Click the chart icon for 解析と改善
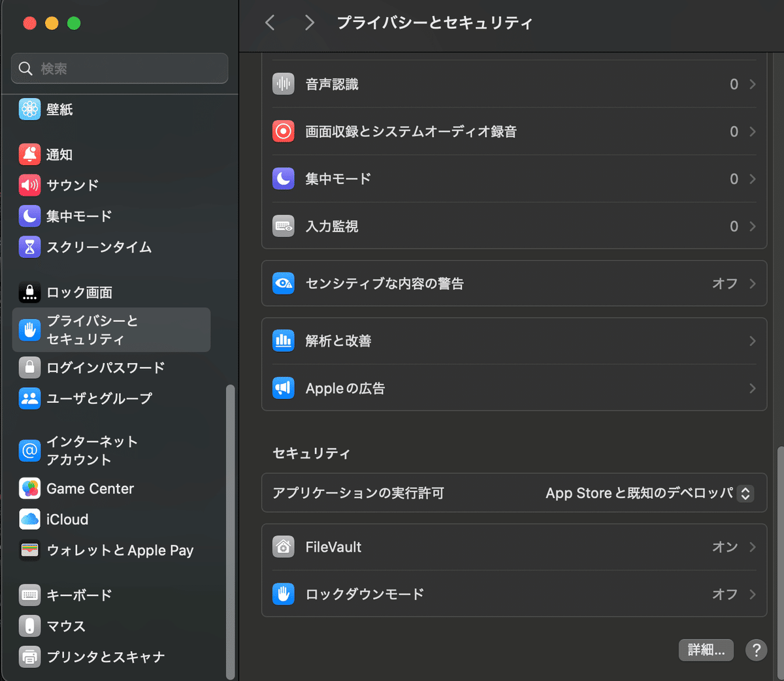The image size is (784, 681). click(x=283, y=340)
